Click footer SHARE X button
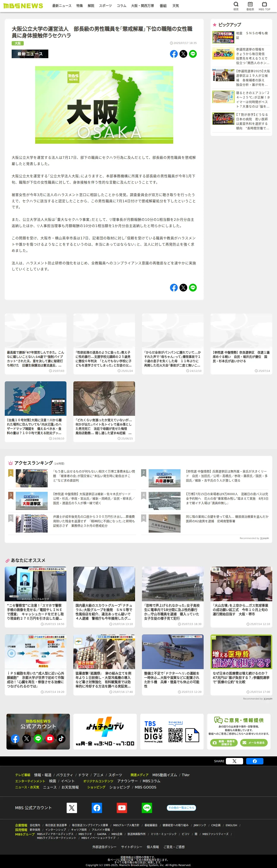 (x=235, y=761)
